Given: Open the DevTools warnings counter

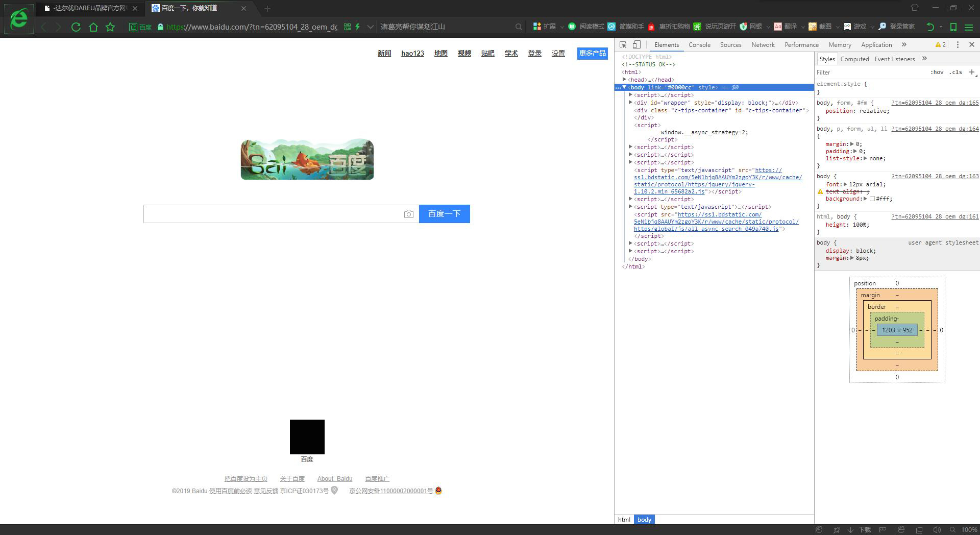Looking at the screenshot, I should click(x=940, y=45).
